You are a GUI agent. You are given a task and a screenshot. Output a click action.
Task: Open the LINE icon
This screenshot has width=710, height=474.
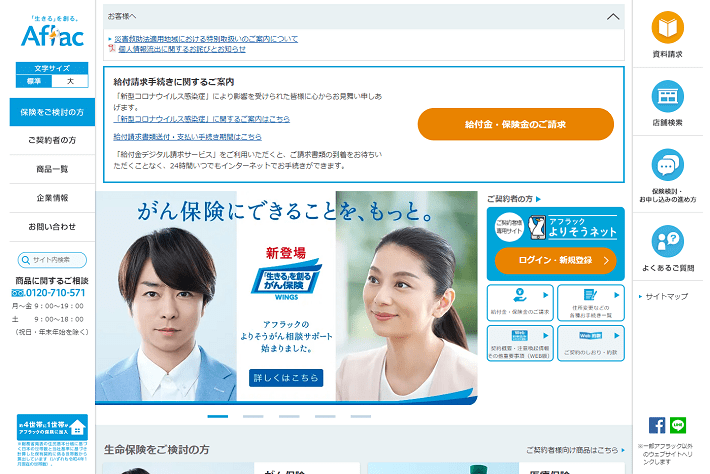[x=678, y=426]
